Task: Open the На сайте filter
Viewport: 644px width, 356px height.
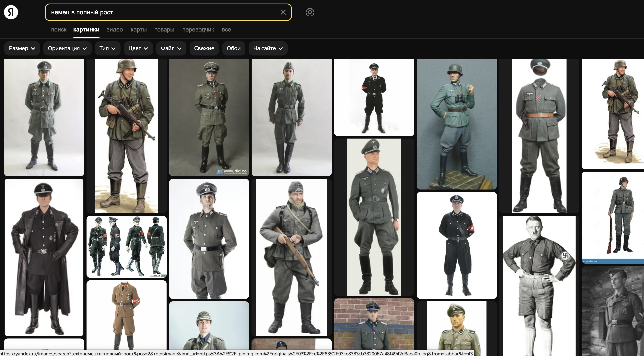Action: point(268,48)
